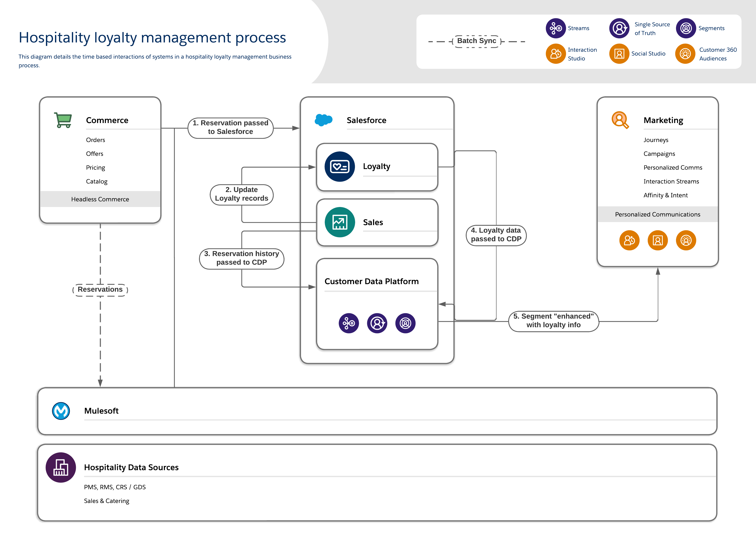The width and height of the screenshot is (756, 534).
Task: Click the teal Sales chart icon
Action: point(339,222)
